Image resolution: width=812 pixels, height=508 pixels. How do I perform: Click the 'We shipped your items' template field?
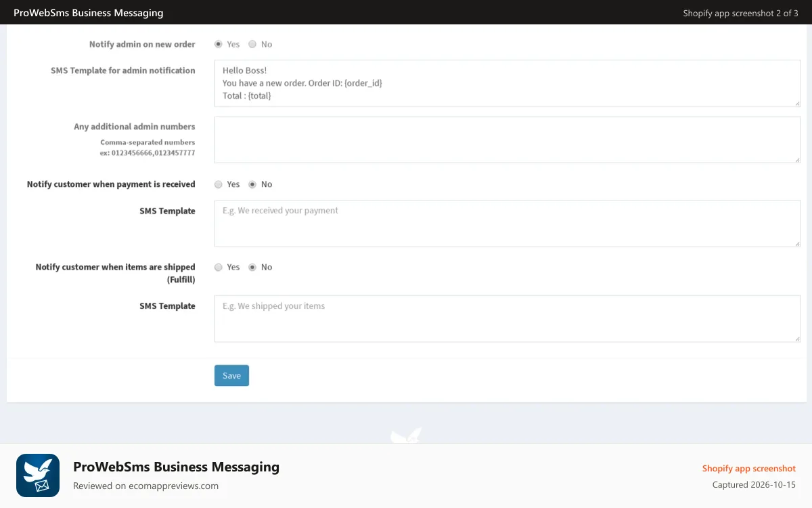point(507,318)
